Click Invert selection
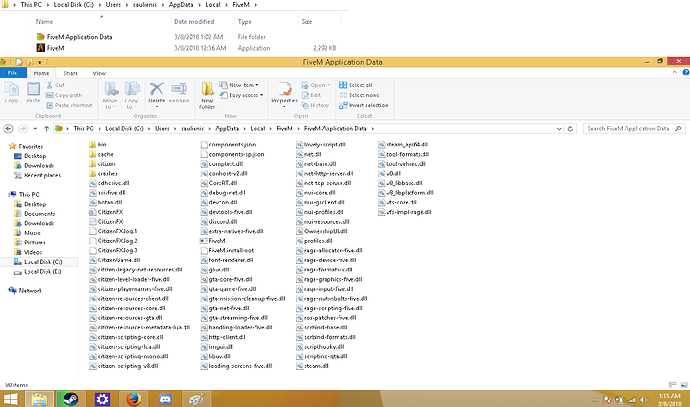Viewport: 690px width, 407px height. pyautogui.click(x=363, y=105)
